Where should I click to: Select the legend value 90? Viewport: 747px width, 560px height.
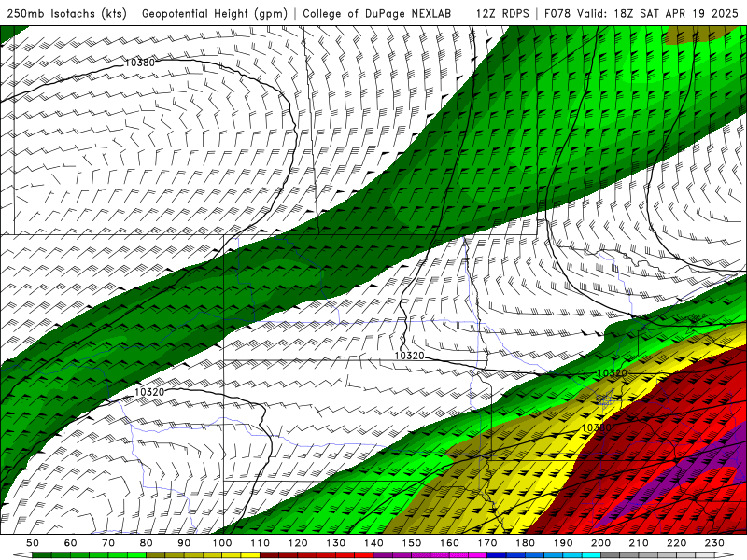click(x=184, y=543)
